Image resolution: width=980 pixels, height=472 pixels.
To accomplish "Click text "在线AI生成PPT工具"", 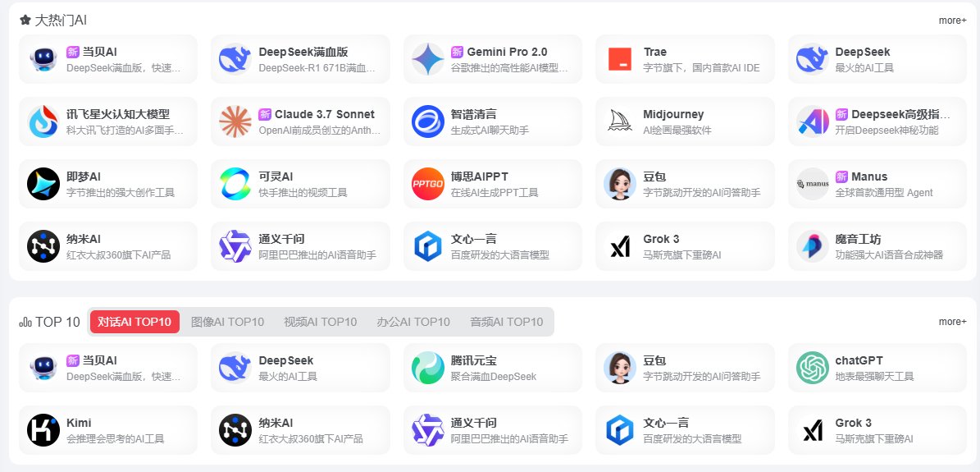I will point(494,193).
